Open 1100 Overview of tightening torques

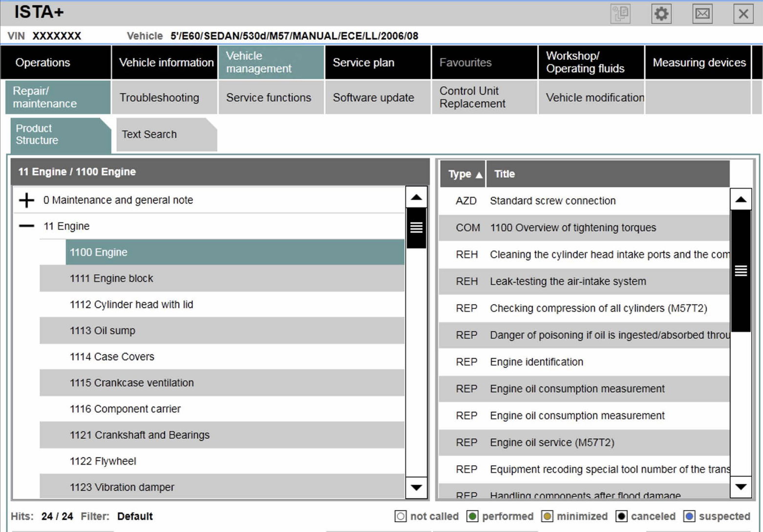click(584, 228)
